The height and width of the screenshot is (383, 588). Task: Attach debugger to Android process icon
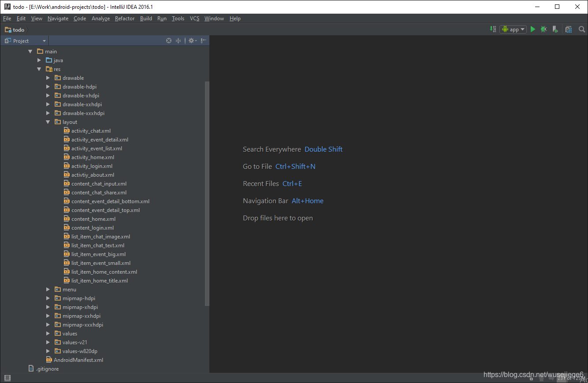(555, 30)
